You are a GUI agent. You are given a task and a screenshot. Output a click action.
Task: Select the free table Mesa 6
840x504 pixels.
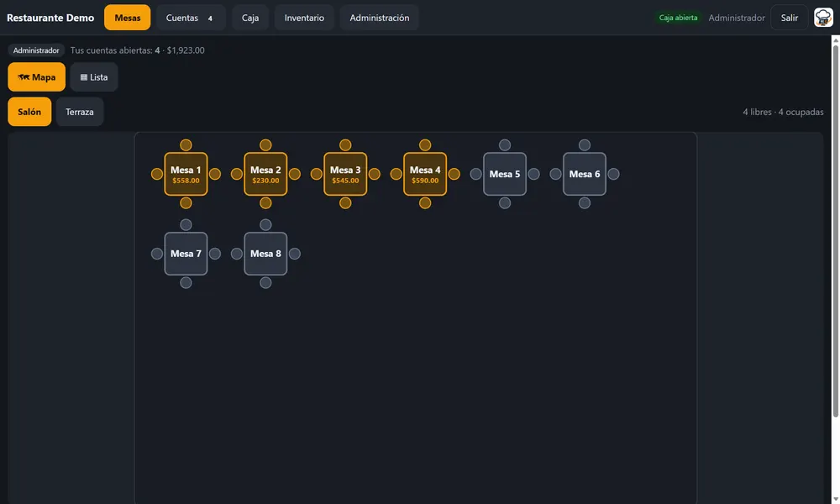pos(585,174)
